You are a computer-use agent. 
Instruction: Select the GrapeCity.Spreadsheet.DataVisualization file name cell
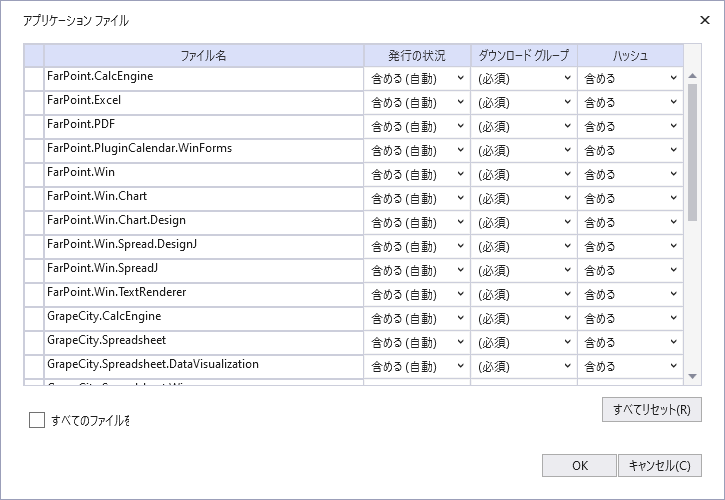pos(203,365)
